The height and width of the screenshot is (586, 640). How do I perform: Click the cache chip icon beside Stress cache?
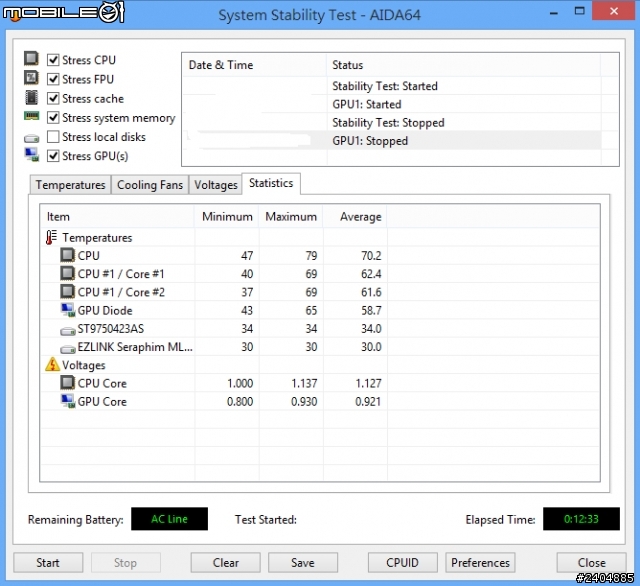click(31, 98)
